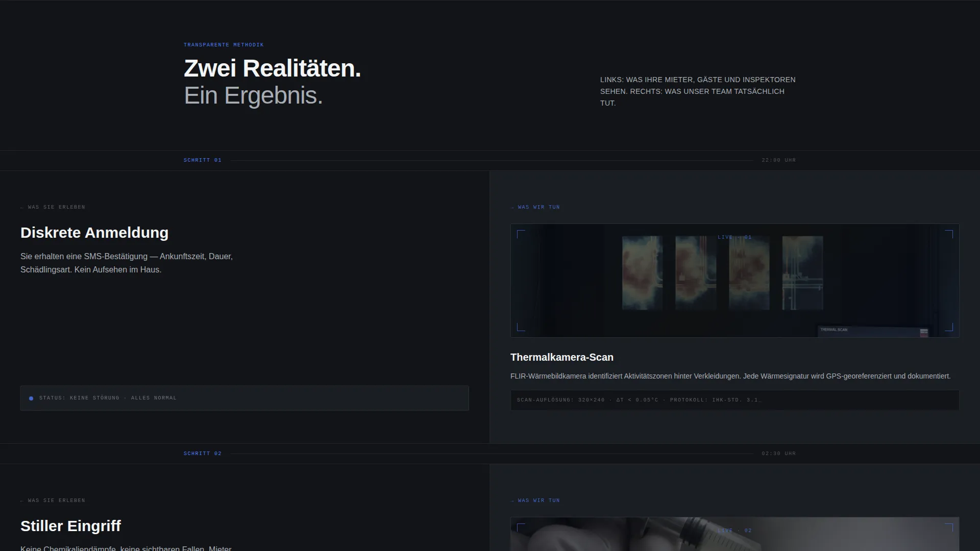The width and height of the screenshot is (980, 551).
Task: Click the blue status dot before STATUS
Action: [31, 398]
